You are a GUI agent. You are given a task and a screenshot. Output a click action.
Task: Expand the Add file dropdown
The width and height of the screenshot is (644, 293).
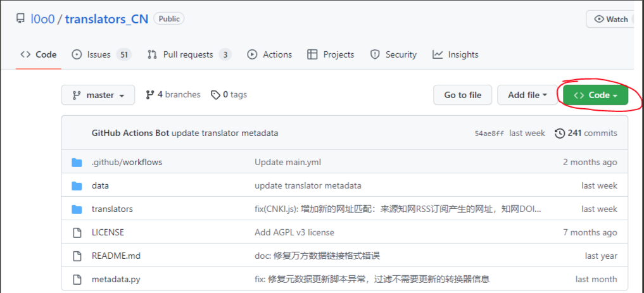[x=527, y=96]
